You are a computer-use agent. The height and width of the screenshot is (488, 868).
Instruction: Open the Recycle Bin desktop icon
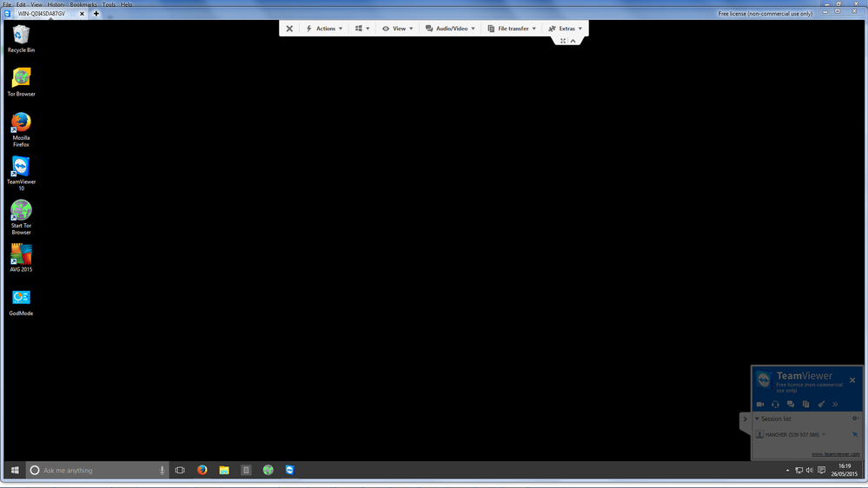pos(21,39)
